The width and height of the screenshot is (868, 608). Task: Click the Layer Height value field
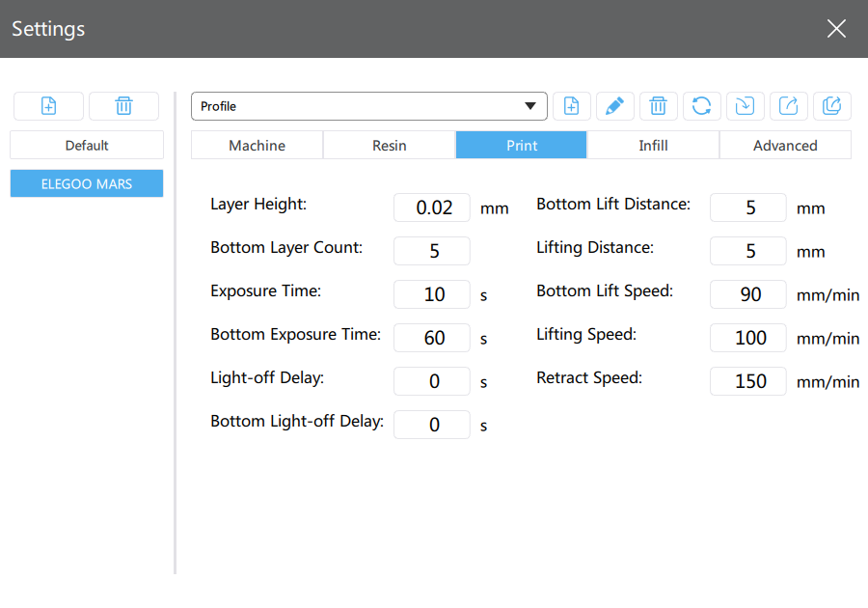[432, 207]
